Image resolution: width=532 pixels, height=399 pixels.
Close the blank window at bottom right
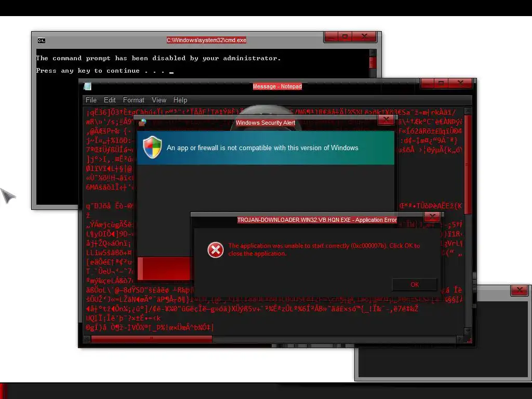click(520, 290)
